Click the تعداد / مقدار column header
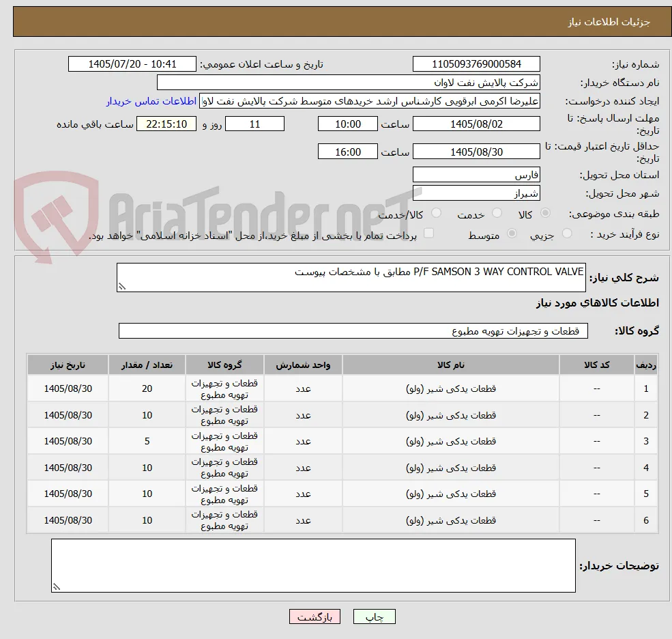Image resolution: width=672 pixels, height=639 pixels. click(x=147, y=365)
